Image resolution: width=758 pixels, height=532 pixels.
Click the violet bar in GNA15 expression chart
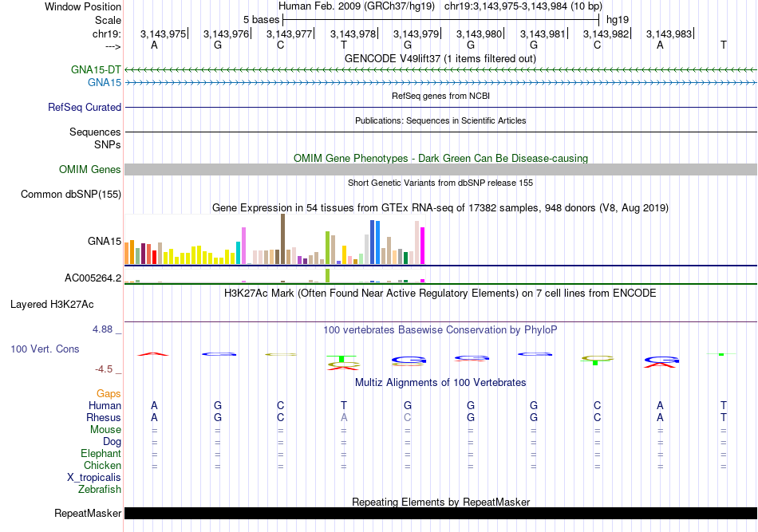click(243, 246)
